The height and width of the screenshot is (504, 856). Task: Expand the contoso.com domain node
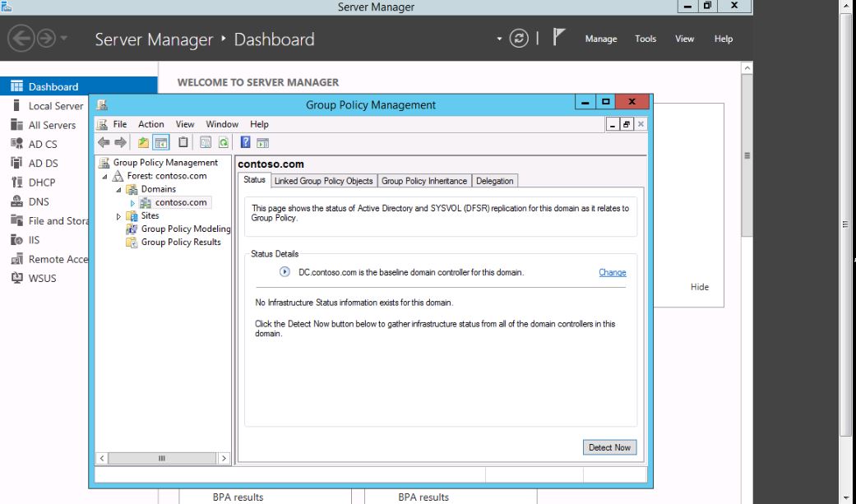pos(132,203)
